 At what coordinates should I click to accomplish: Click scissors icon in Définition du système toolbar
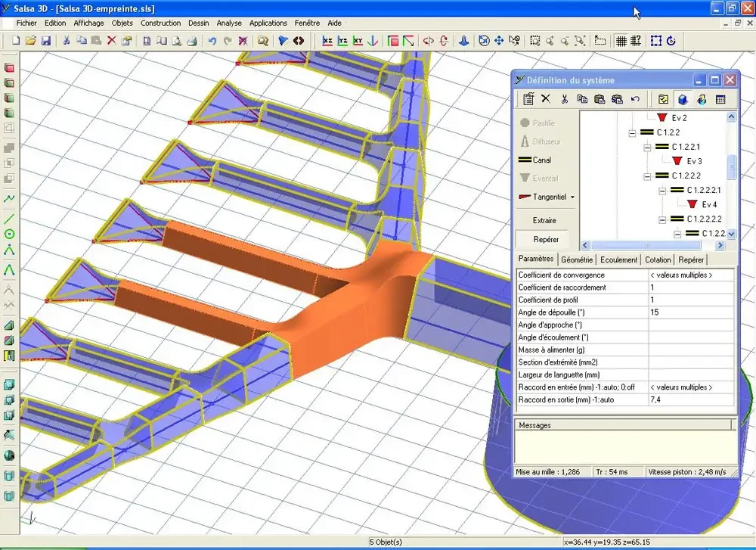tap(564, 99)
